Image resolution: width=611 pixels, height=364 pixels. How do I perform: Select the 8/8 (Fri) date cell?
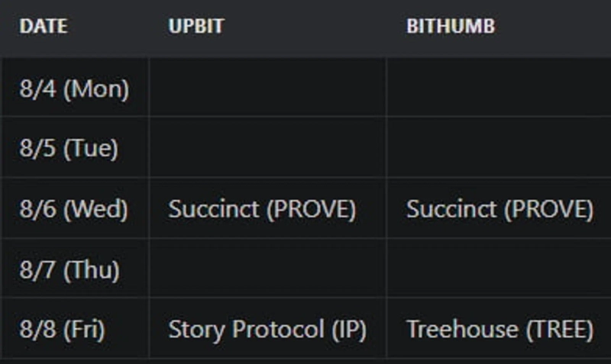63,330
